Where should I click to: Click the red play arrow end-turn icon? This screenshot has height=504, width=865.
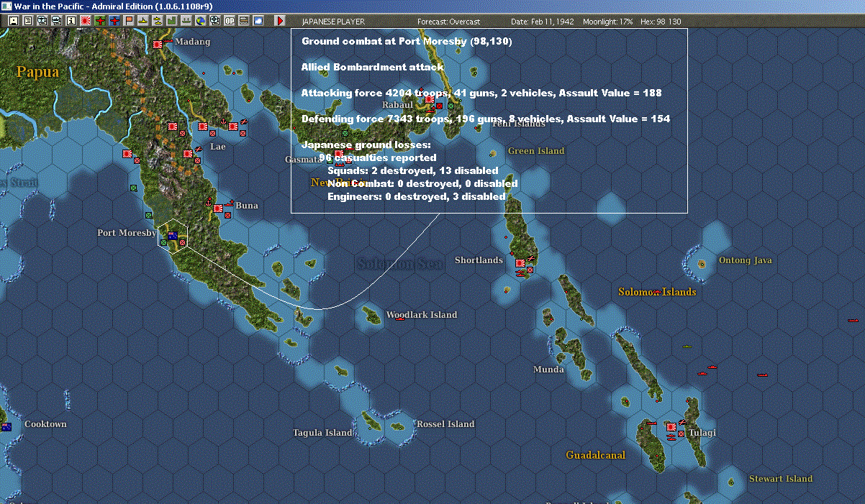[281, 21]
